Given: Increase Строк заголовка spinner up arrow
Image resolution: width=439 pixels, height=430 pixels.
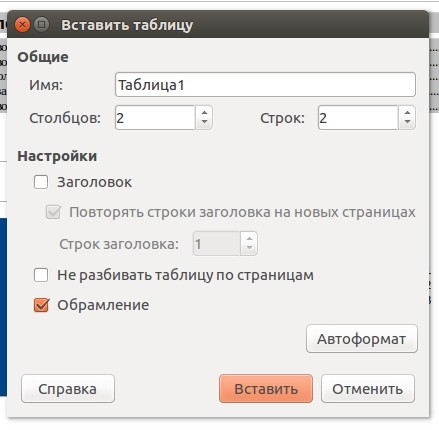Looking at the screenshot, I should point(249,238).
